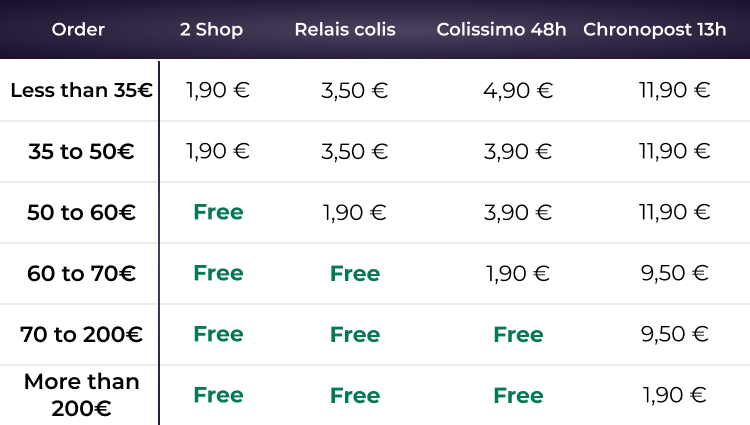The width and height of the screenshot is (750, 425).
Task: Click the Order column header
Action: [78, 29]
